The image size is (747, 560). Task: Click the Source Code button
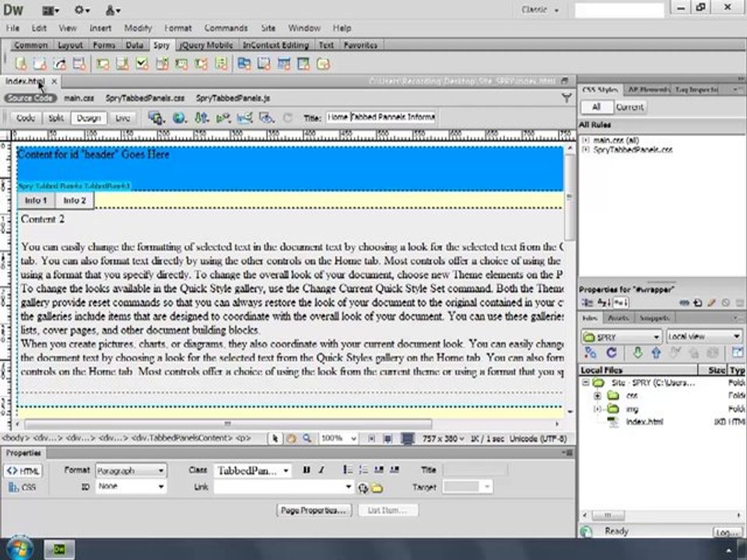pos(30,98)
